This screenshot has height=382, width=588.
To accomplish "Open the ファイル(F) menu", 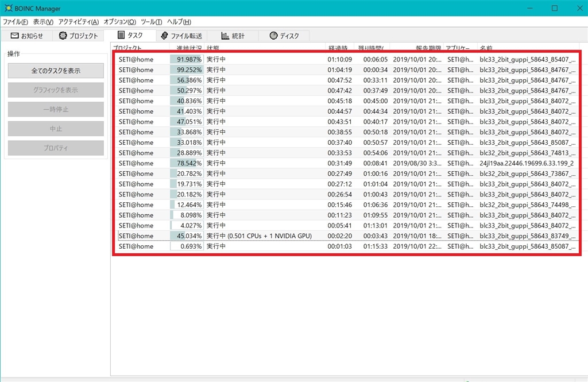I will 16,22.
